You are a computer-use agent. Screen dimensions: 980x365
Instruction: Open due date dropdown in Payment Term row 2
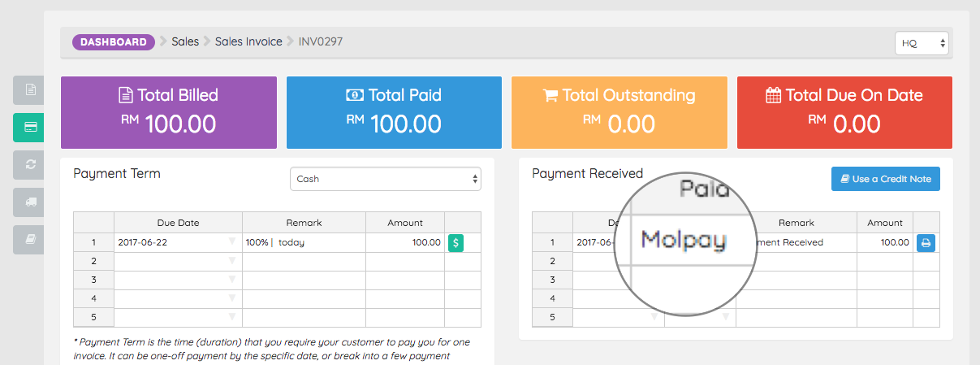coord(232,261)
